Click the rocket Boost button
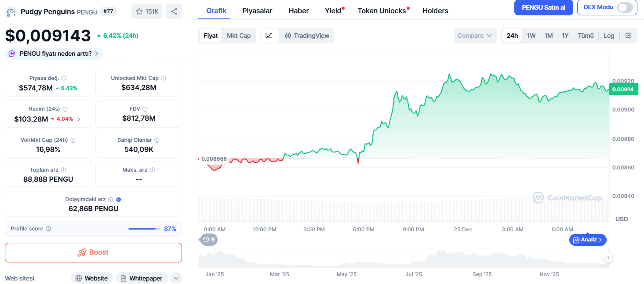Screen dimensions: 644x284 click(93, 252)
